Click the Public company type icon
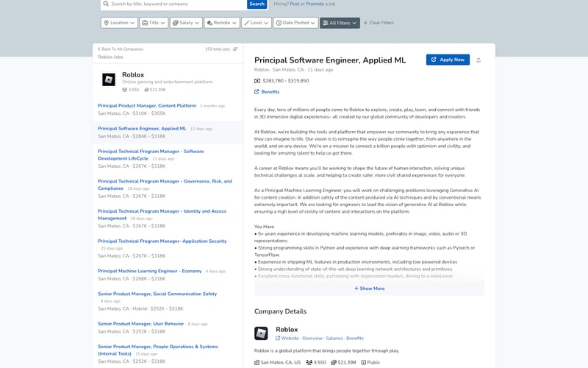The width and height of the screenshot is (588, 368). coord(363,362)
